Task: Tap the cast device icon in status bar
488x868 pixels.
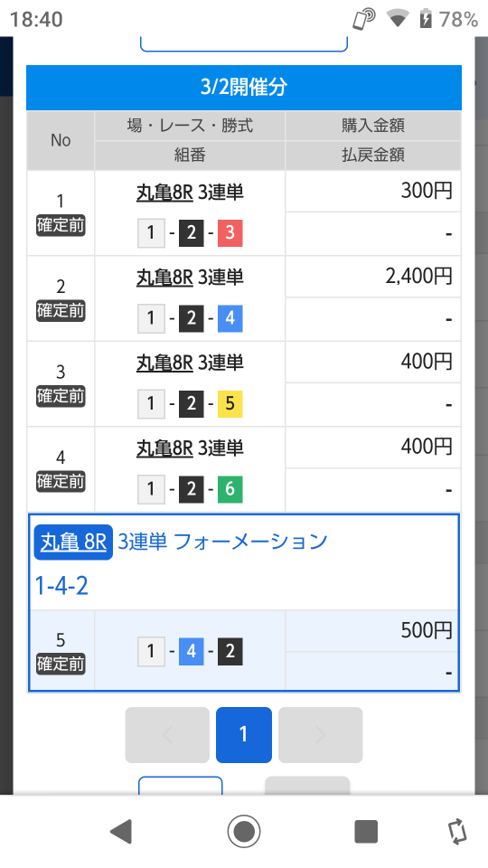Action: point(364,19)
